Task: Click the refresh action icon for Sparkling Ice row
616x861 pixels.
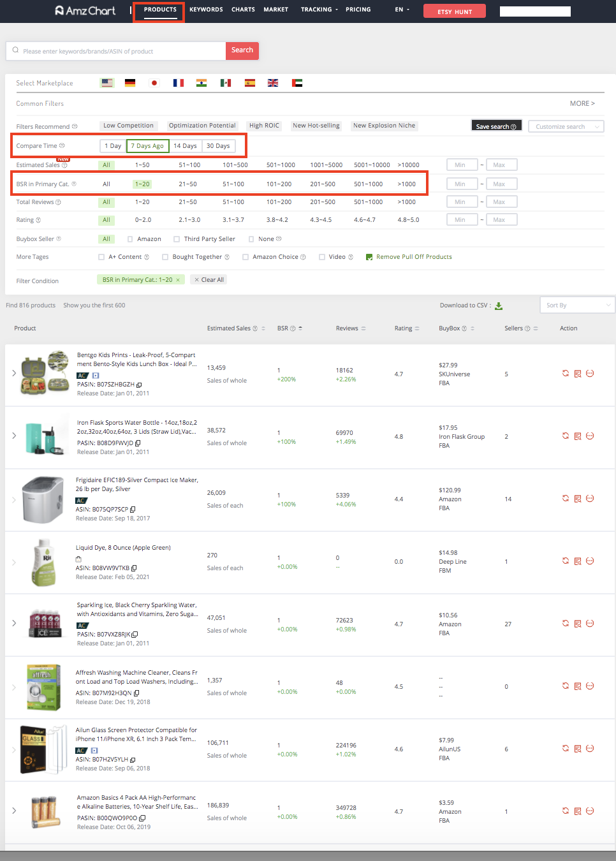Action: tap(566, 623)
